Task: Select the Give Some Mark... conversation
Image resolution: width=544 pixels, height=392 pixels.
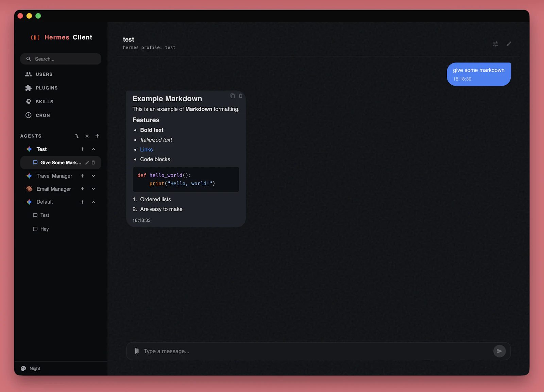Action: [x=61, y=163]
